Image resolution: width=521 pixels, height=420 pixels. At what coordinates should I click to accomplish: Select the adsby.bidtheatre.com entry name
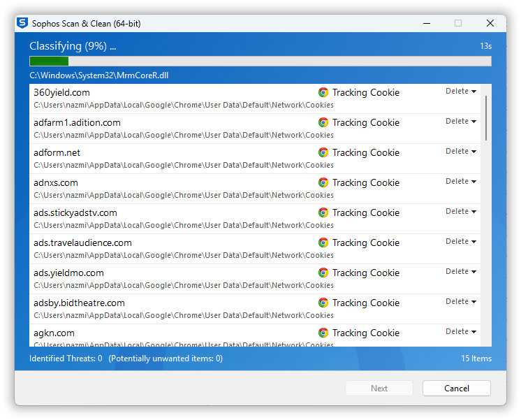point(79,303)
